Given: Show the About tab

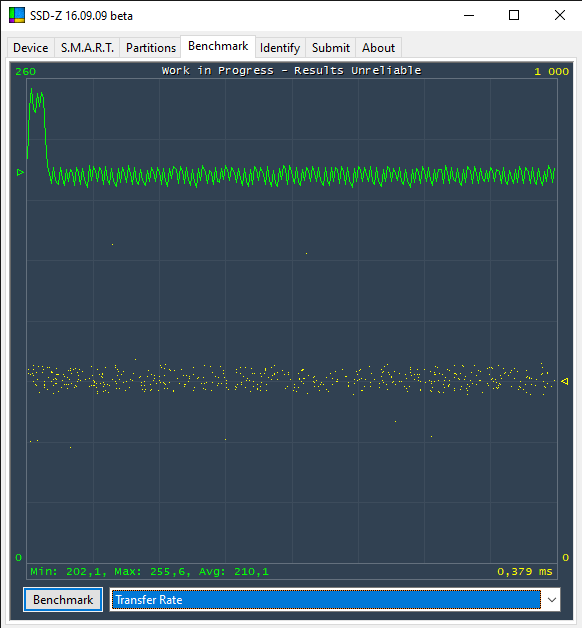Looking at the screenshot, I should pyautogui.click(x=378, y=48).
